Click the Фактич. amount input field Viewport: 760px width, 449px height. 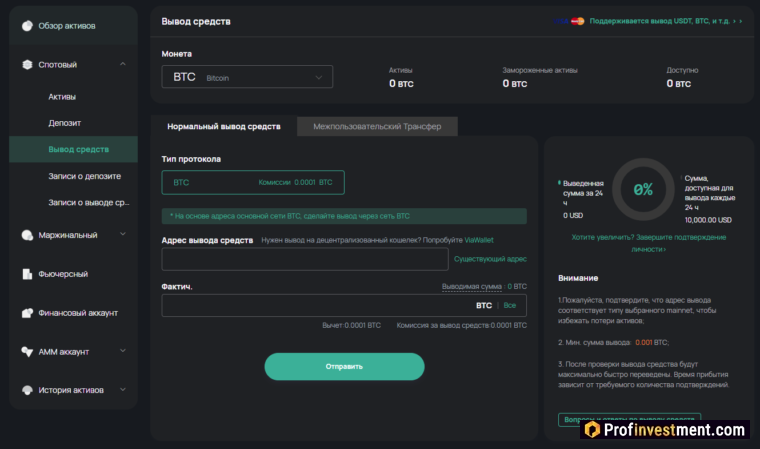344,305
